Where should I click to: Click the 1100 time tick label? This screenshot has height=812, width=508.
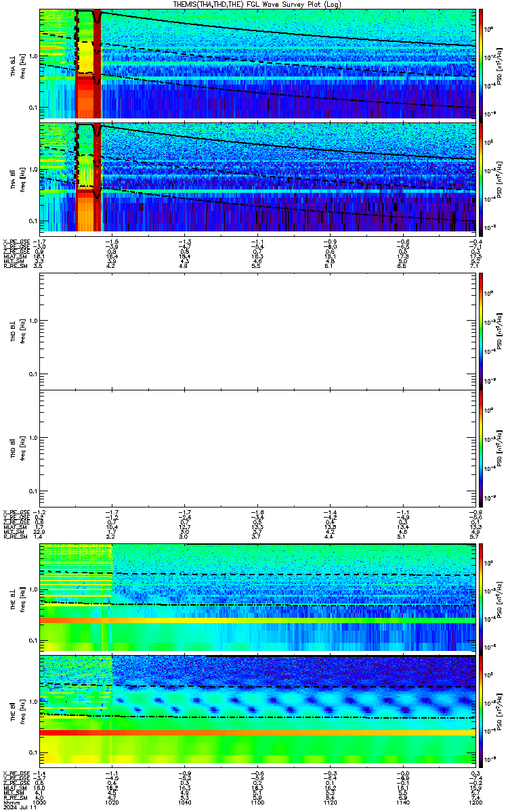tap(257, 802)
